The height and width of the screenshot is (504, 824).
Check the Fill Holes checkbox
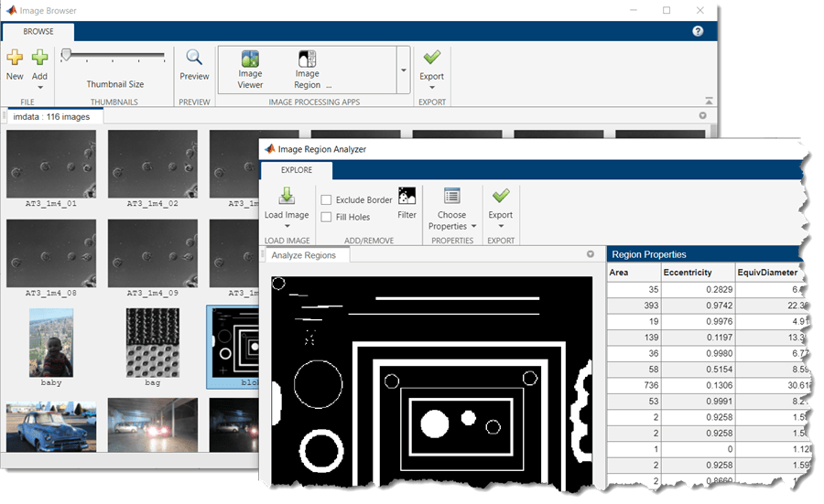[x=327, y=217]
